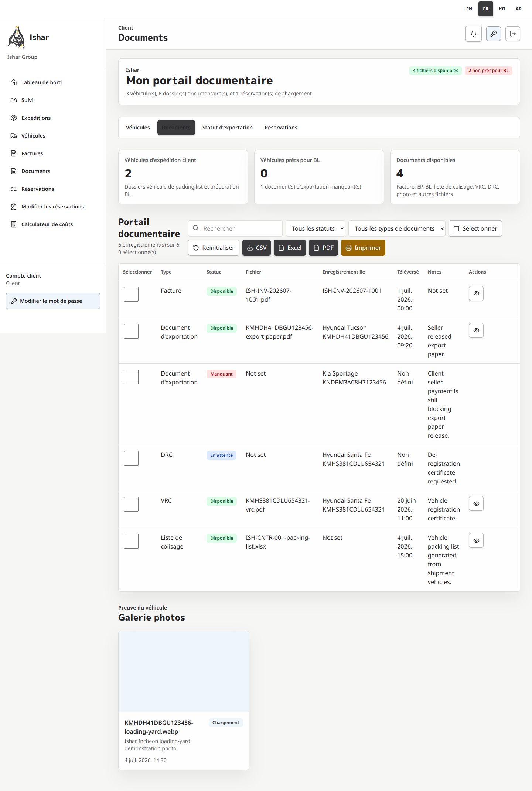Switch to the Réservations tab
Image resolution: width=532 pixels, height=791 pixels.
(x=281, y=128)
